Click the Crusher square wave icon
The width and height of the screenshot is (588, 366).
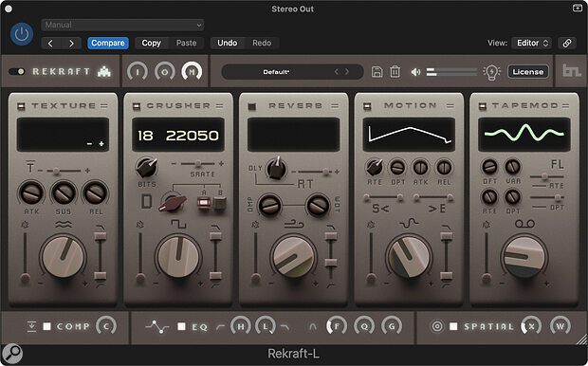pyautogui.click(x=178, y=225)
